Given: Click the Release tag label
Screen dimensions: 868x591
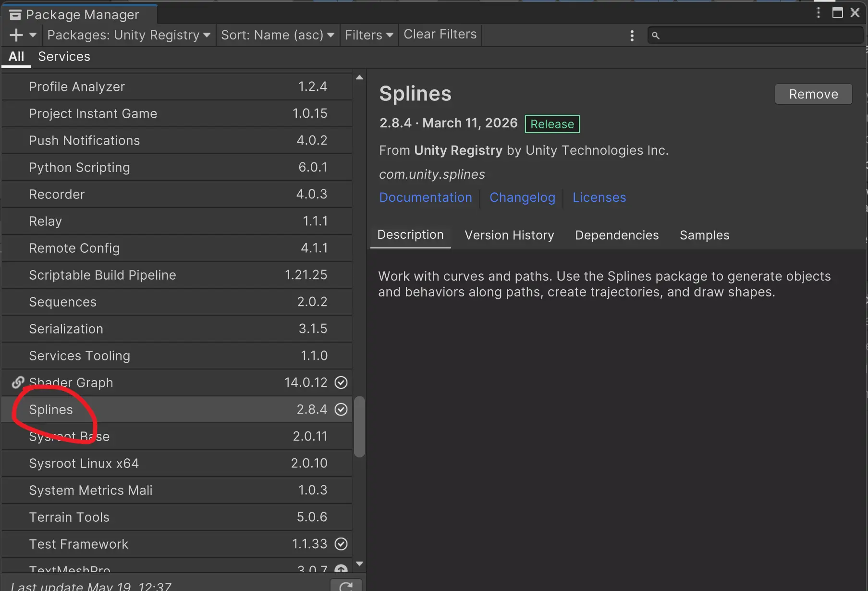Looking at the screenshot, I should (x=552, y=124).
